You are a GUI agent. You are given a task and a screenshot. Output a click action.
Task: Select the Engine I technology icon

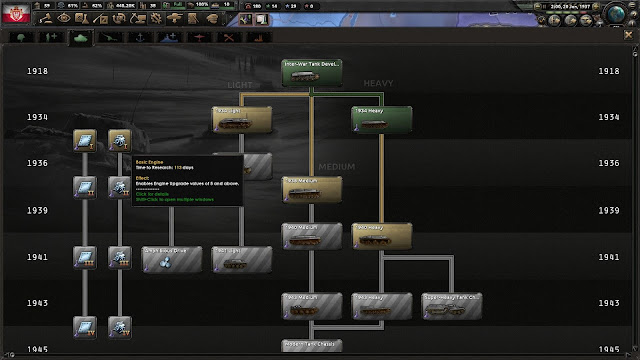coord(120,140)
